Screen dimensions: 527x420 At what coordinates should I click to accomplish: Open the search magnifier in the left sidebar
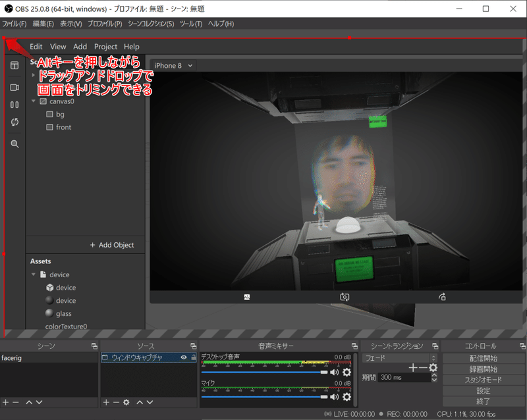click(14, 144)
